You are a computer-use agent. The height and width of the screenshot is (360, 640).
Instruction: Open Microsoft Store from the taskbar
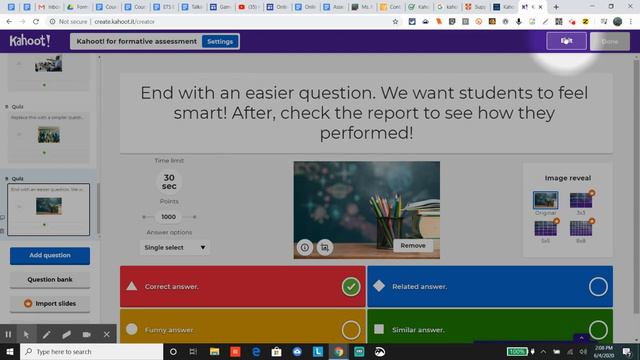(x=276, y=351)
